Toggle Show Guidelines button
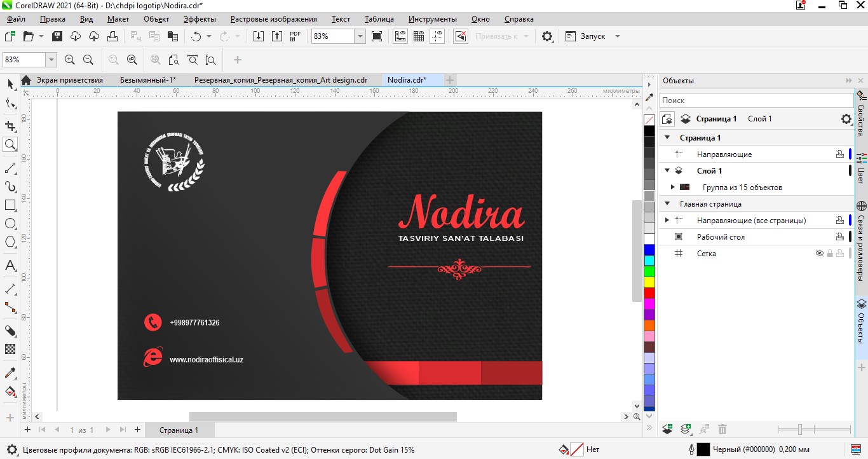This screenshot has width=868, height=459. pos(437,36)
